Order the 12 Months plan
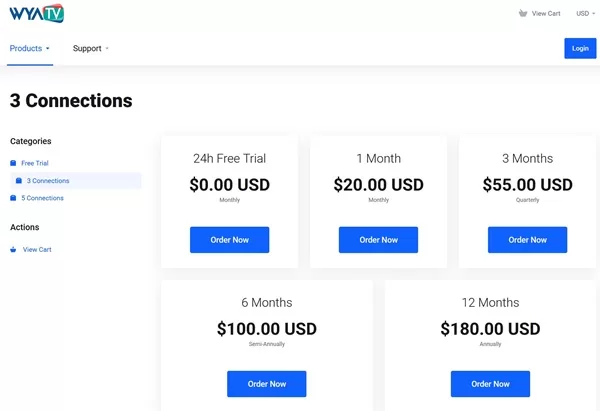The height and width of the screenshot is (411, 600). point(490,384)
